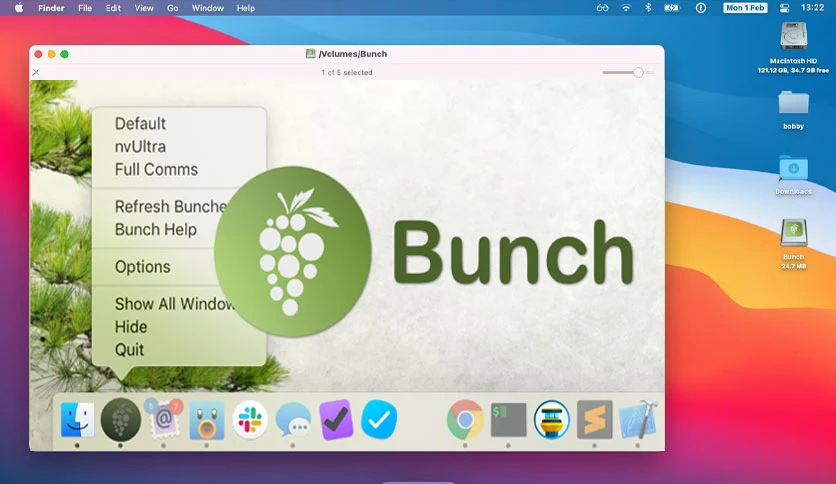Open the Control Center icon
Viewport: 836px width, 484px height.
pos(784,8)
